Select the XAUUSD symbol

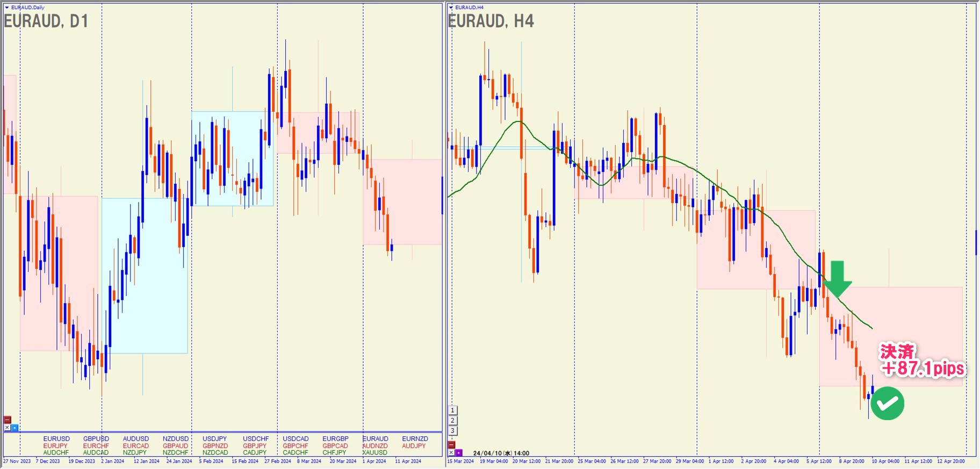tap(374, 453)
